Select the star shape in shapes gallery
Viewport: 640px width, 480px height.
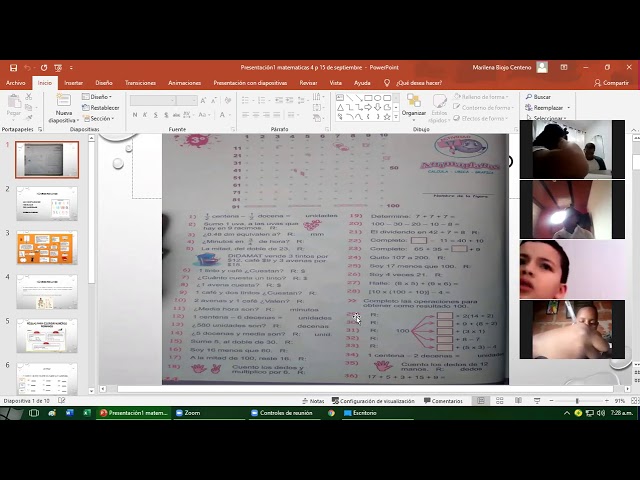pyautogui.click(x=387, y=117)
